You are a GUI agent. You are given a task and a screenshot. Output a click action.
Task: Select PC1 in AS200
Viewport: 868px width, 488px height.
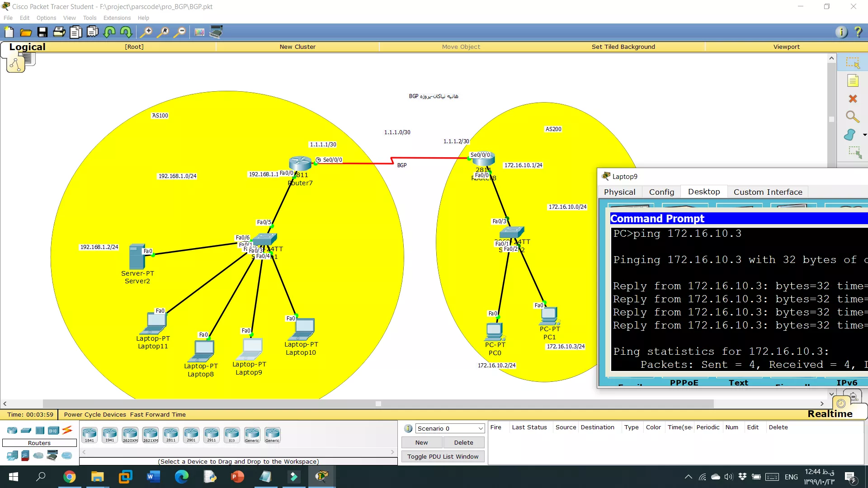pos(549,316)
